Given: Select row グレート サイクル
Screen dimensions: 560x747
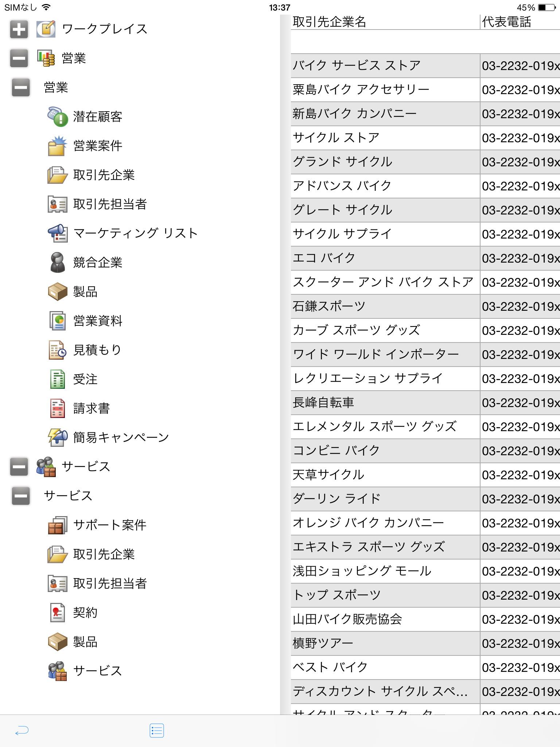Looking at the screenshot, I should [x=425, y=210].
